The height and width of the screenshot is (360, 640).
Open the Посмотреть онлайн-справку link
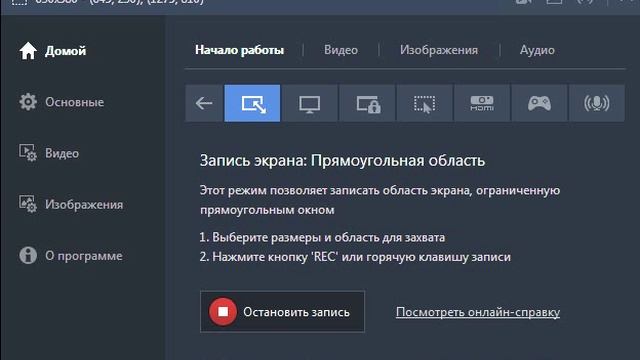pyautogui.click(x=478, y=312)
